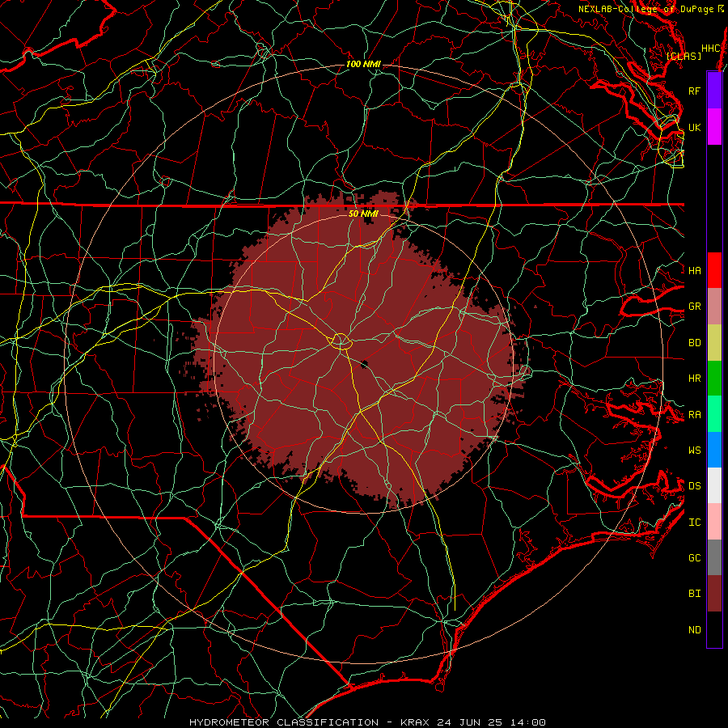Click the DS legend label

(695, 486)
